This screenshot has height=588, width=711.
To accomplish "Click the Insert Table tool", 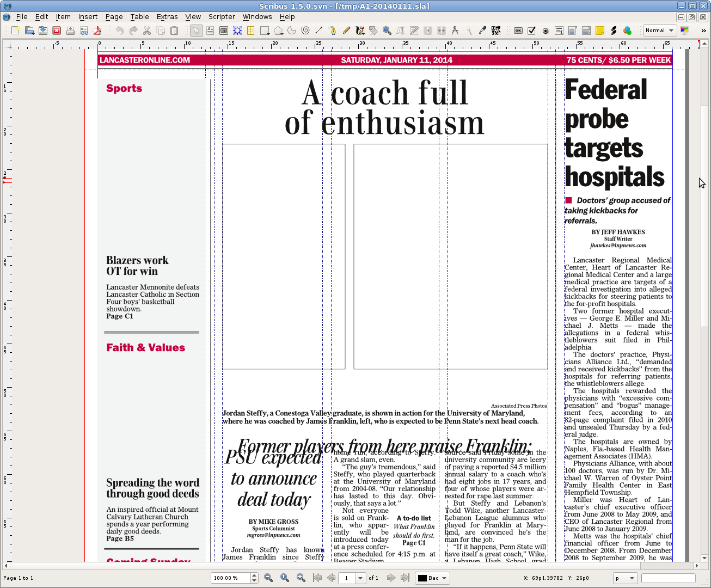I will 251,31.
